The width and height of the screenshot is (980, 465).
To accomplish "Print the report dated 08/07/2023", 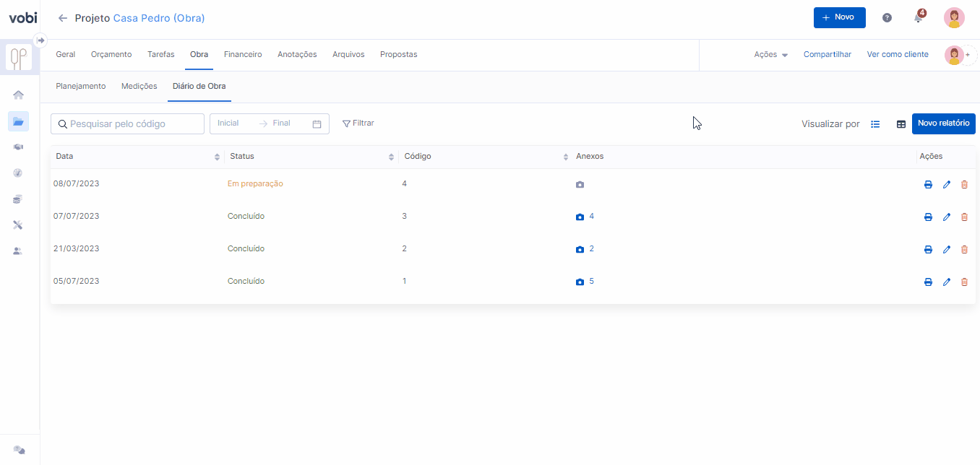I will coord(928,185).
